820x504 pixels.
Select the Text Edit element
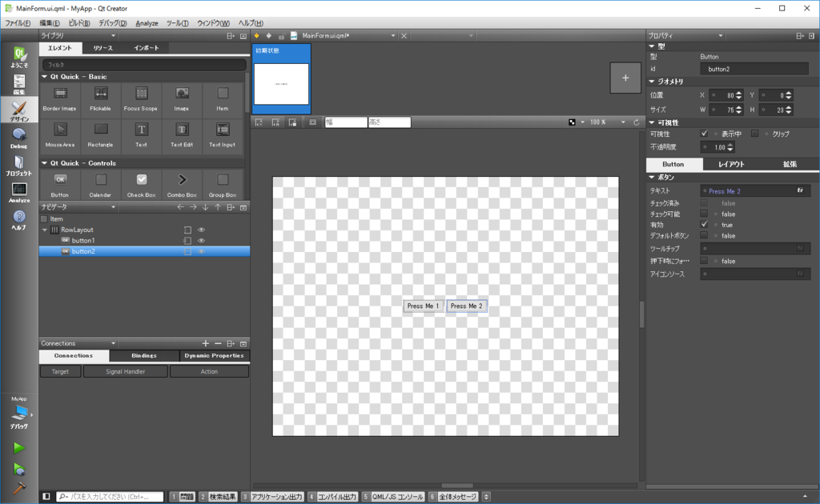[x=182, y=134]
